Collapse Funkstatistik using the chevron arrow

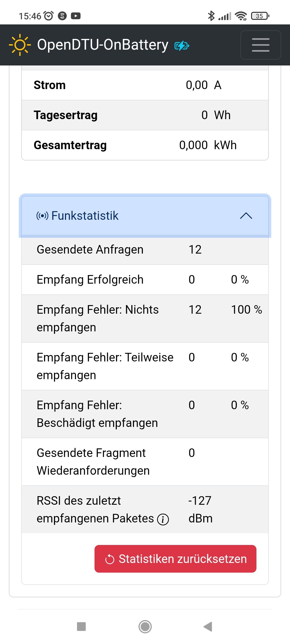tap(246, 216)
